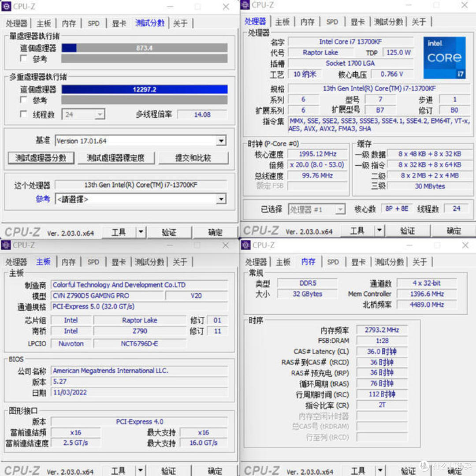Open 显卡 tab in processor window
The image size is (476, 476).
coord(358,22)
